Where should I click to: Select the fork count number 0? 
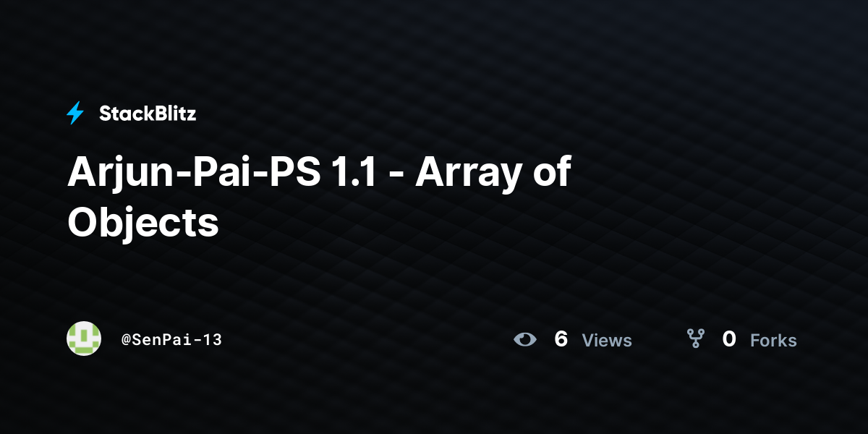click(729, 339)
